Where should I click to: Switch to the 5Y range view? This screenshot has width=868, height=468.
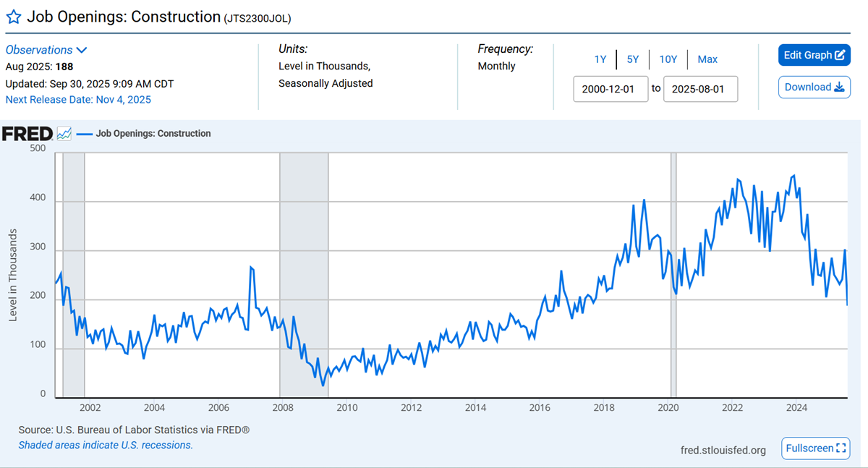click(633, 59)
